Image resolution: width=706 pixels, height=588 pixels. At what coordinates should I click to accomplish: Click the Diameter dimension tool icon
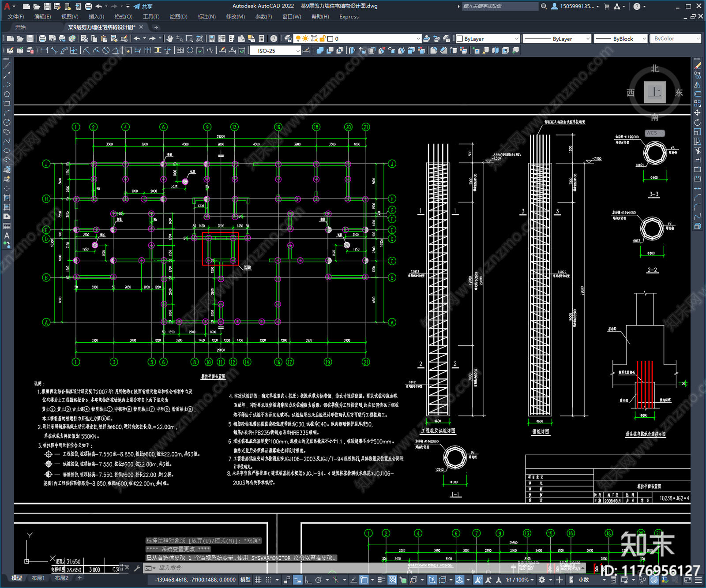pos(106,51)
